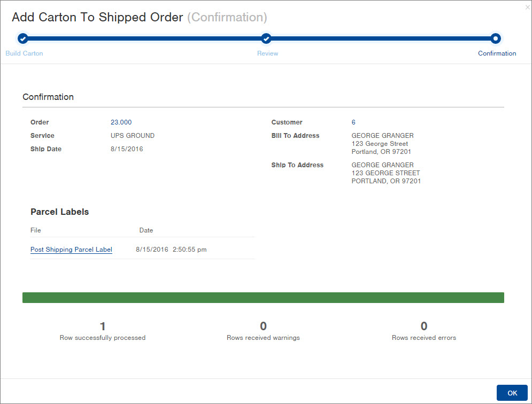Click the bill-to name GEORGE GRANGER

point(382,136)
